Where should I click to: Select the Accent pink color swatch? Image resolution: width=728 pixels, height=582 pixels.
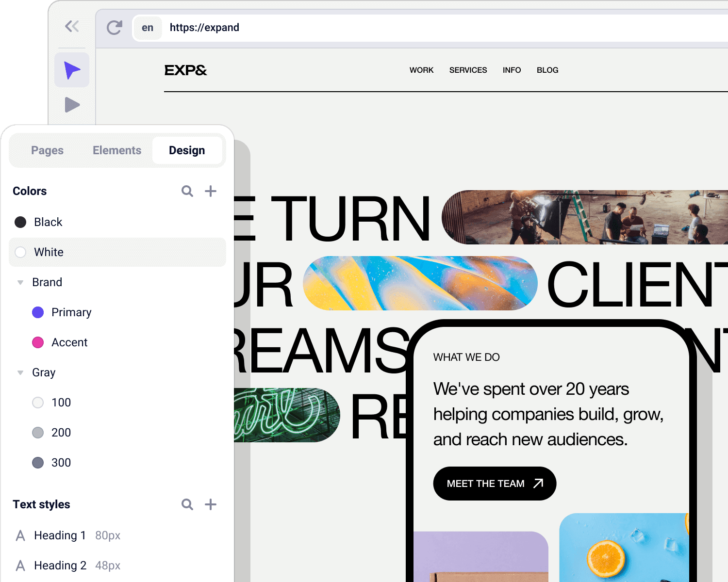point(38,342)
